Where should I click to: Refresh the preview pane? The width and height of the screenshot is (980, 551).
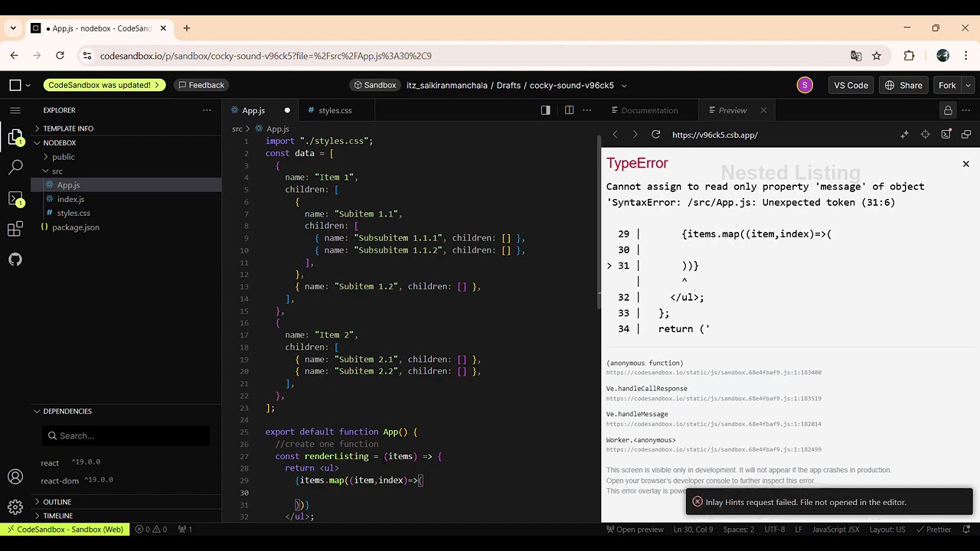[655, 135]
